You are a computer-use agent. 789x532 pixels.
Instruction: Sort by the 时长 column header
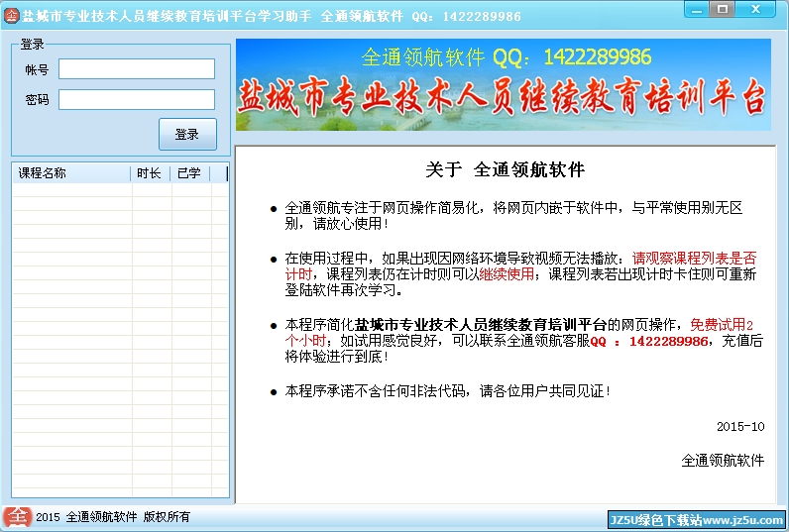(x=150, y=173)
